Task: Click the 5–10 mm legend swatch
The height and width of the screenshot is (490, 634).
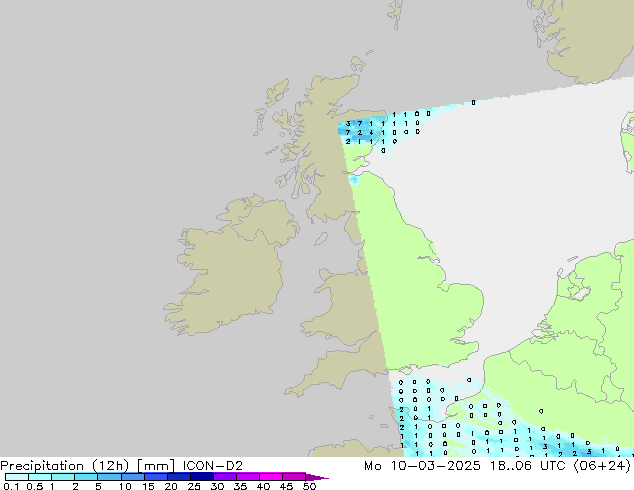Action: coord(109,477)
